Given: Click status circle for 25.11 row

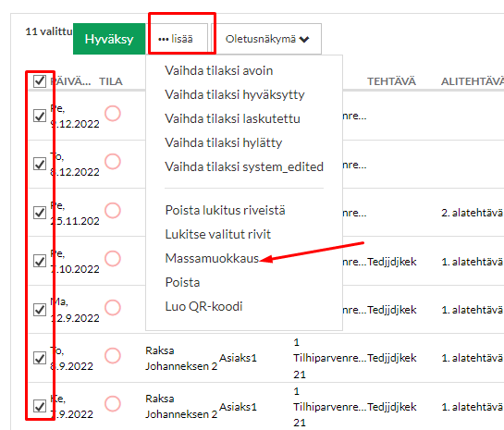Looking at the screenshot, I should tap(113, 211).
